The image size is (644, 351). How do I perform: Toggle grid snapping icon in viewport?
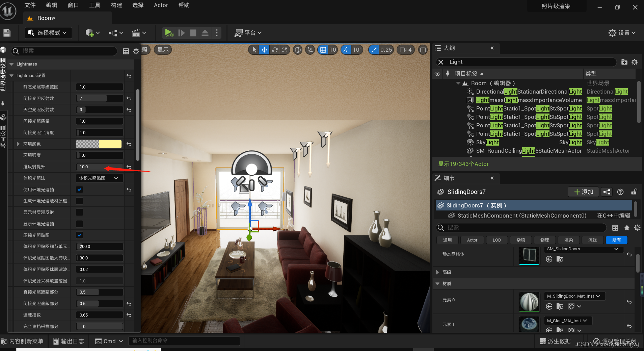pos(323,50)
